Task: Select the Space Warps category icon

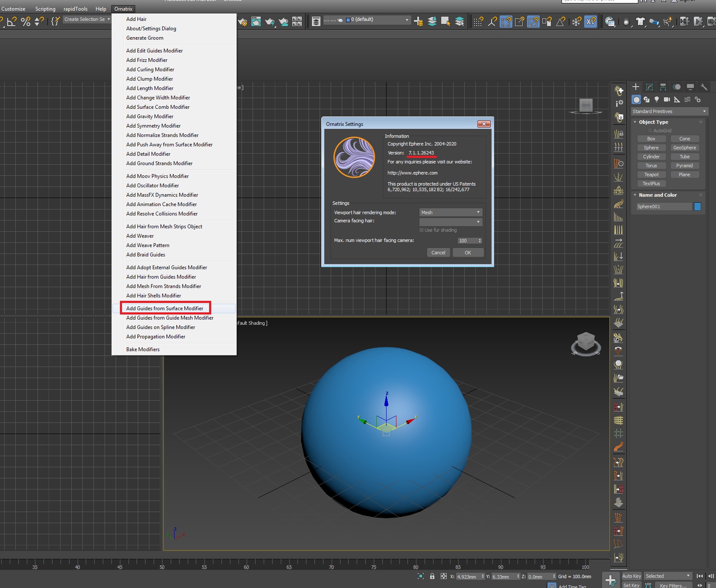Action: (x=687, y=99)
